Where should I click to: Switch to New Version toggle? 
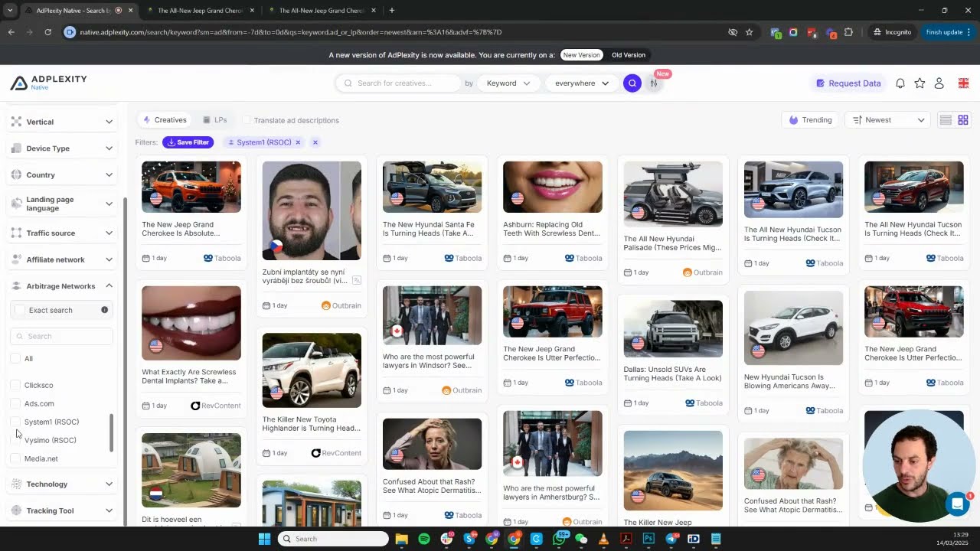[581, 55]
